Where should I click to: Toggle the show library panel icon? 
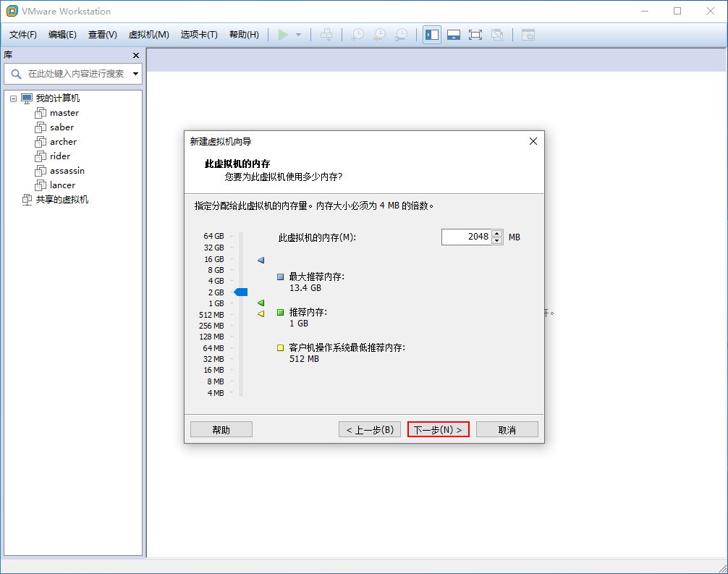pyautogui.click(x=431, y=34)
